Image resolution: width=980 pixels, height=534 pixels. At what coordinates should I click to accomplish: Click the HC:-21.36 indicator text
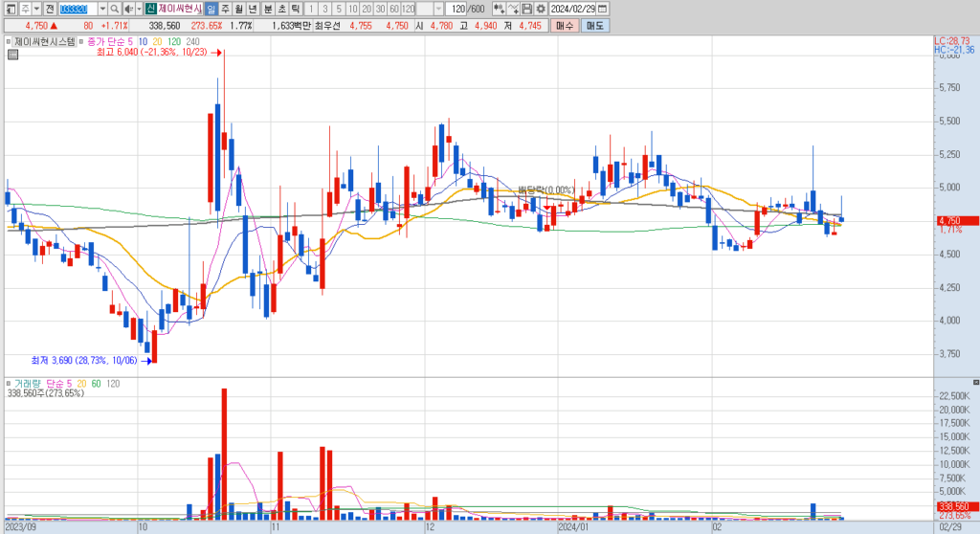point(954,50)
